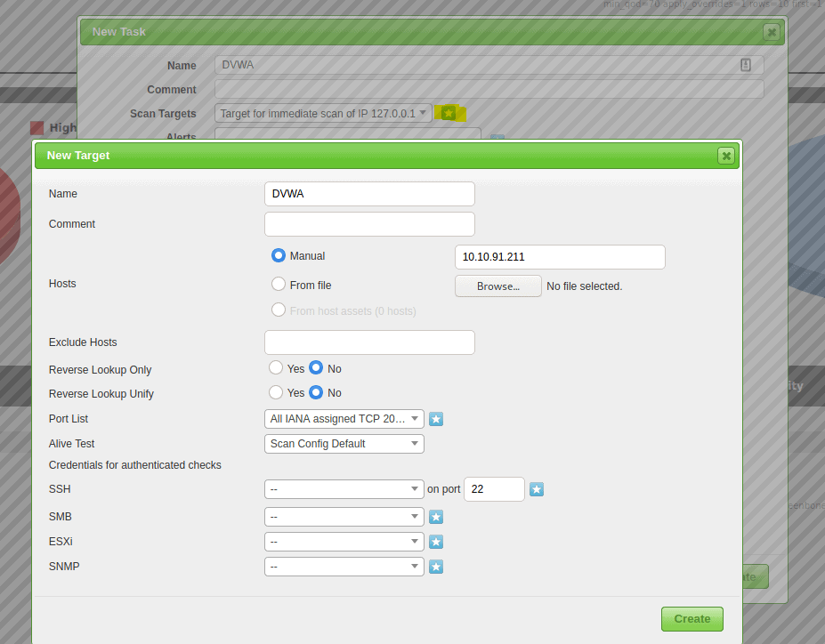Set Reverse Lookup Only to No
The width and height of the screenshot is (825, 644).
(x=316, y=368)
